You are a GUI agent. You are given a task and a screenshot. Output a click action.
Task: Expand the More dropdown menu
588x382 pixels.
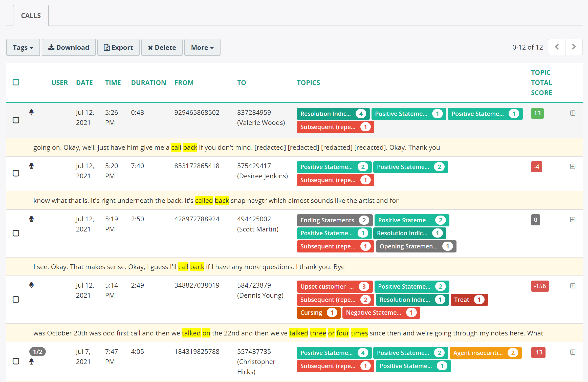coord(202,47)
